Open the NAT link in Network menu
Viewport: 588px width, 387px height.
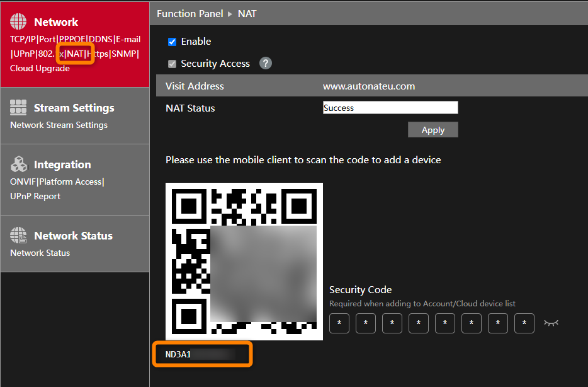pyautogui.click(x=76, y=54)
